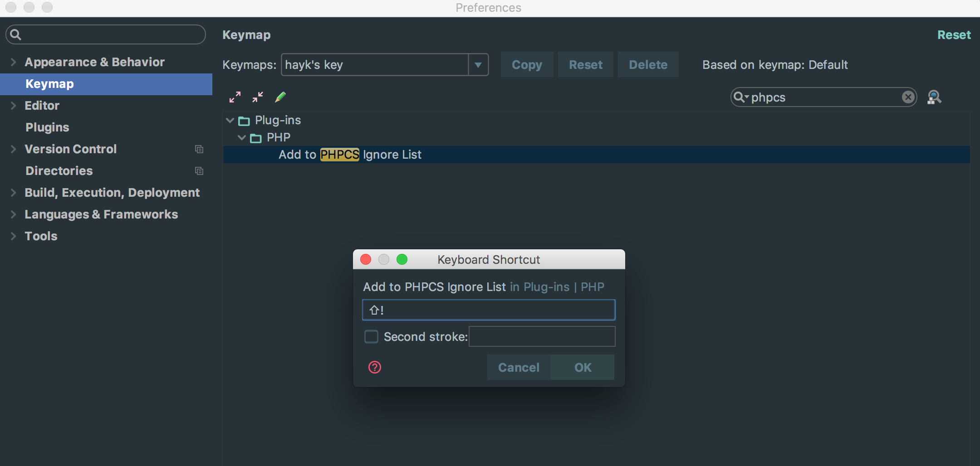Cancel the Keyboard Shortcut dialog
Viewport: 980px width, 466px height.
click(519, 367)
